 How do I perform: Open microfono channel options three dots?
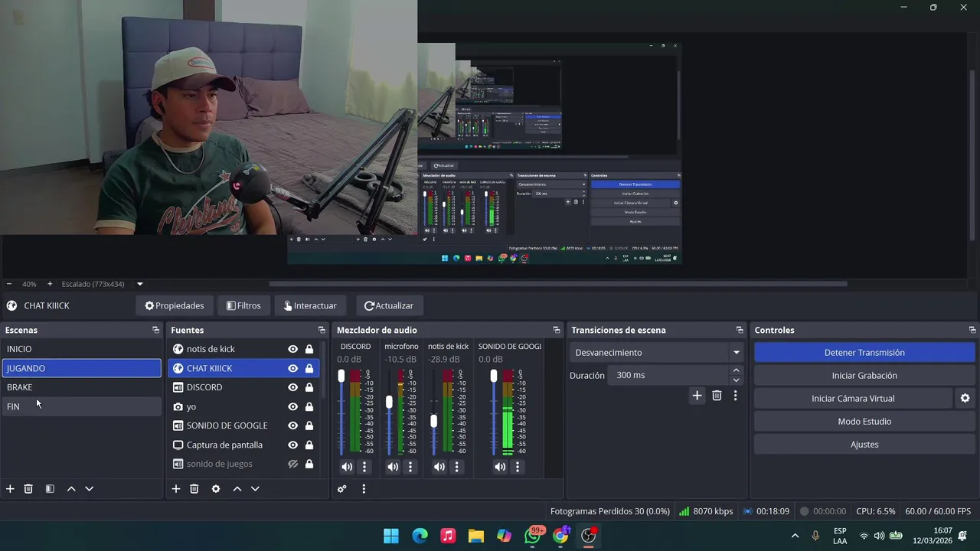[410, 466]
